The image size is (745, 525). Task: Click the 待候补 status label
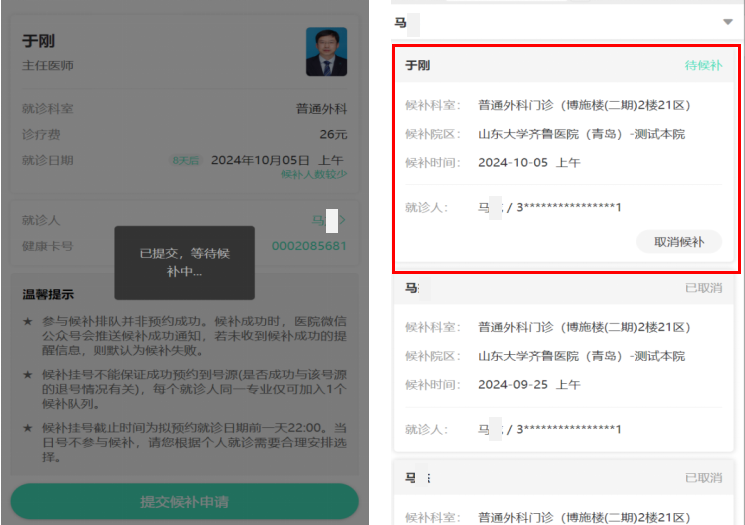(x=702, y=65)
